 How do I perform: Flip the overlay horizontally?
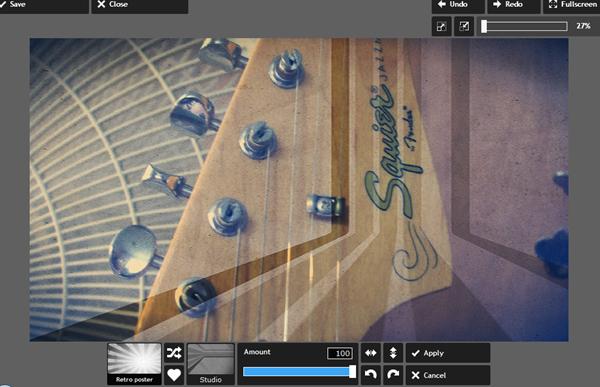(x=371, y=353)
